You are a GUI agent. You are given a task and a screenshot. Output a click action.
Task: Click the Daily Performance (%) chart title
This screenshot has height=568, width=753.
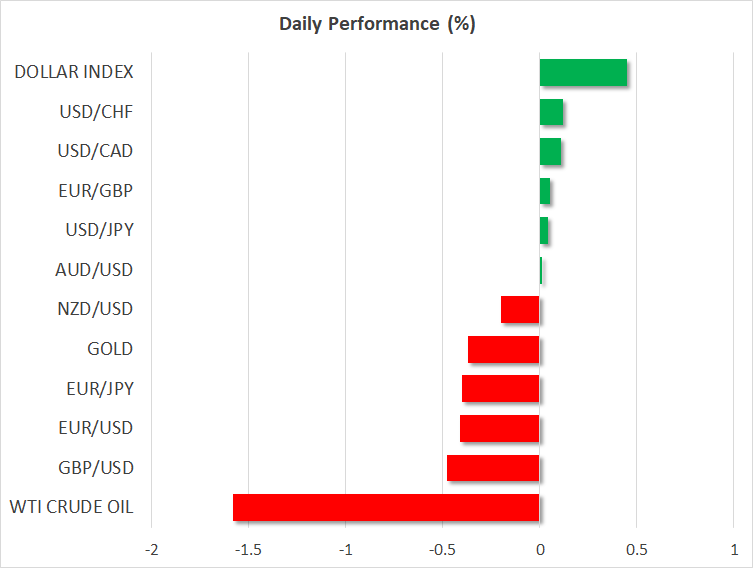coord(376,25)
